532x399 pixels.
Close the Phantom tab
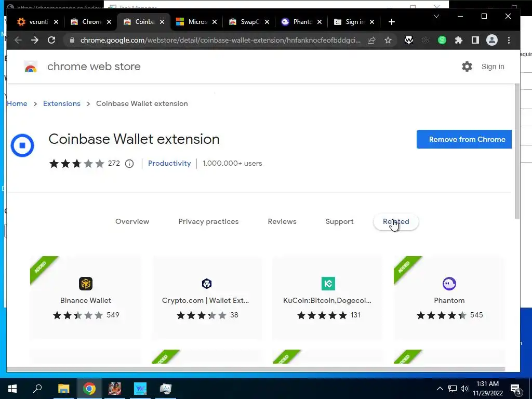tap(320, 22)
